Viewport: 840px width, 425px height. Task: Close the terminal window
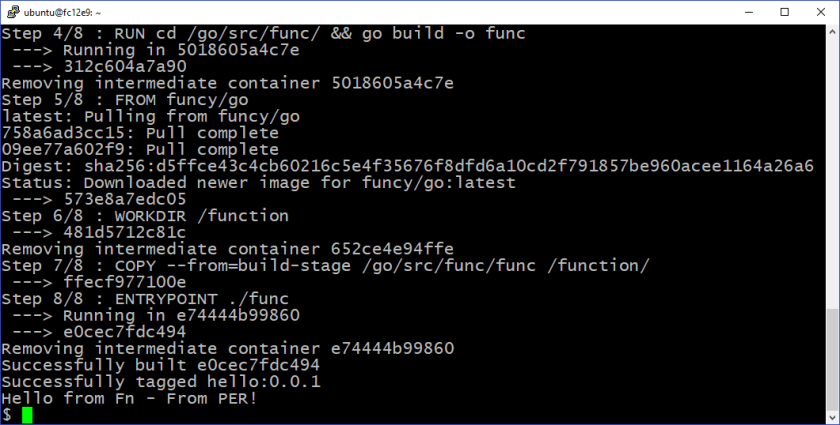click(820, 11)
